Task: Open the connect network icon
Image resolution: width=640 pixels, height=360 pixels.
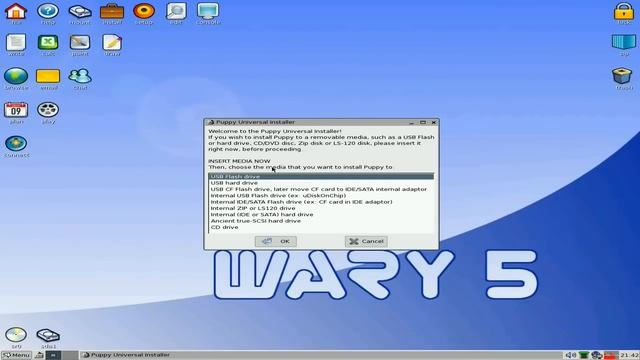Action: 16,144
